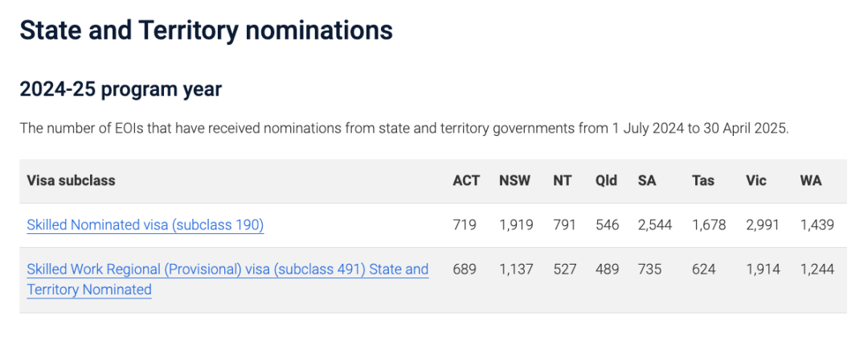Select the 689 ACT value in the 491 row
Screen dimensions: 868x362
pos(465,269)
